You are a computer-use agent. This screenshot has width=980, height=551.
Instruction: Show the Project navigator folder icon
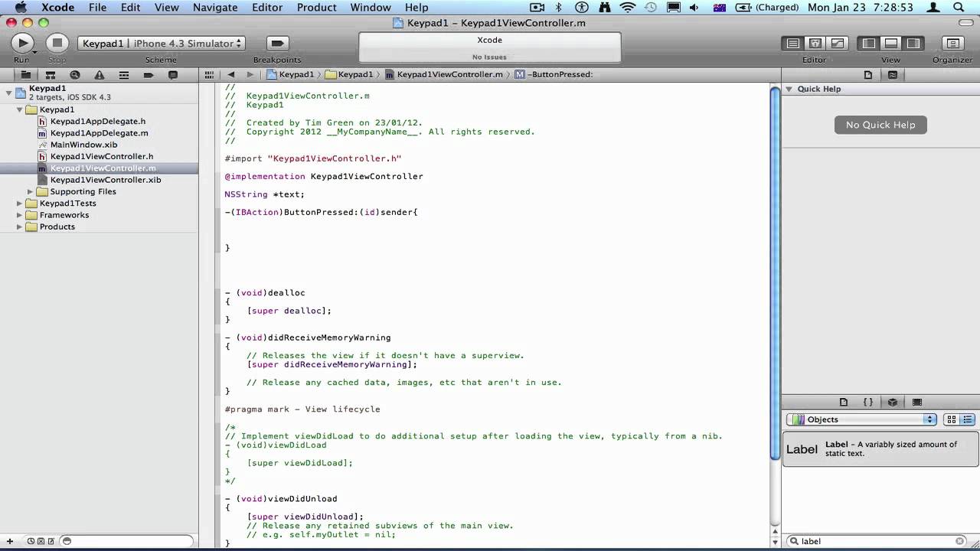pyautogui.click(x=25, y=75)
